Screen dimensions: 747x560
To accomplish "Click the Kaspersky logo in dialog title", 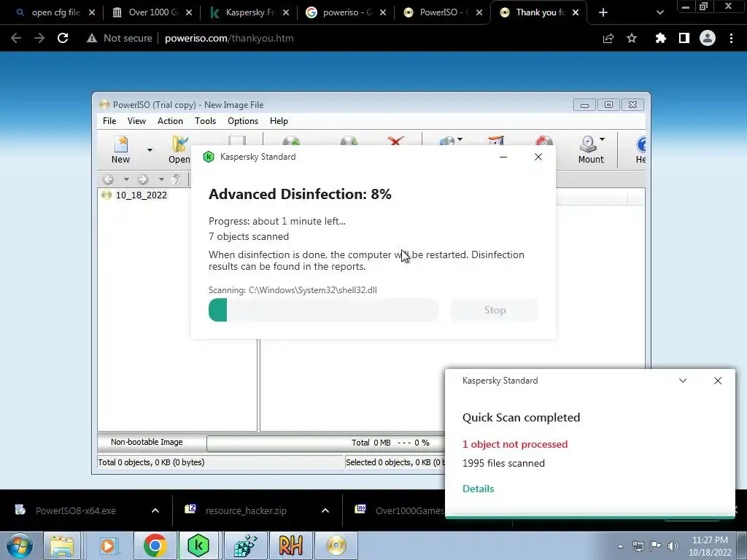I will coord(208,157).
